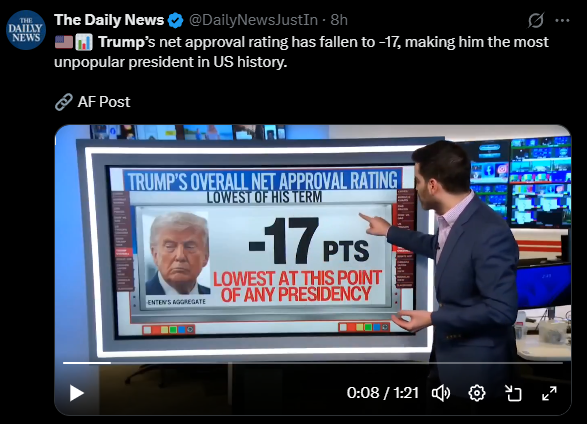Click the blue verified badge
This screenshot has width=587, height=424.
pyautogui.click(x=175, y=20)
